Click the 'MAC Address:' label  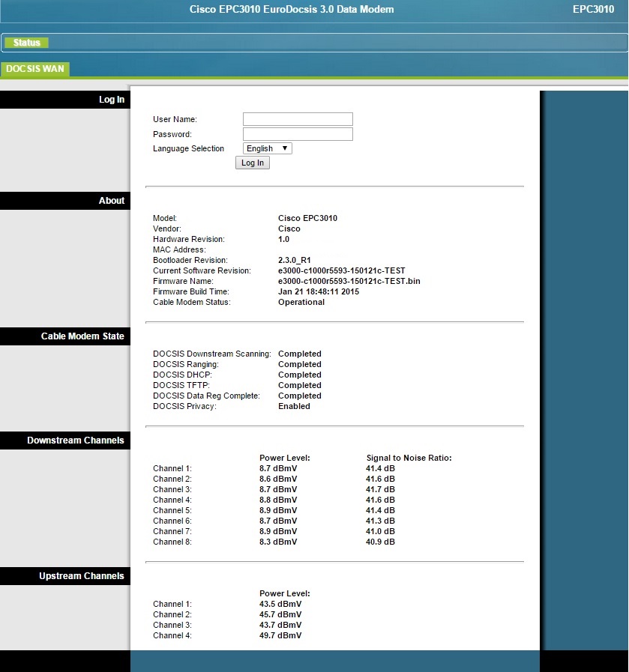[179, 250]
